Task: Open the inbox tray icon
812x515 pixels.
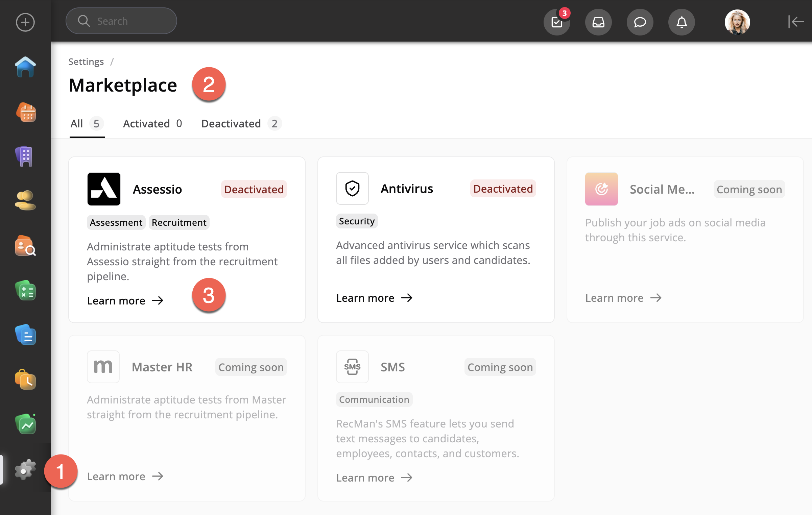Action: [598, 22]
